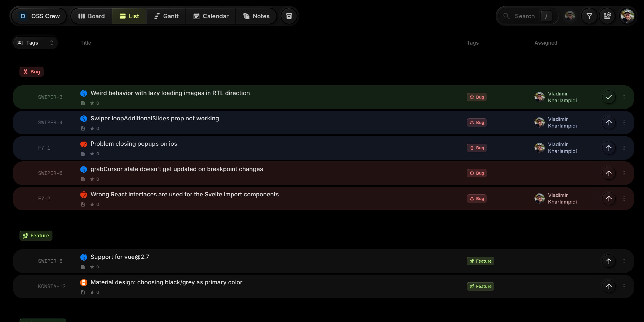Open the three-dot menu on F7-1 row
Screen dimensions: 644x322
624,148
